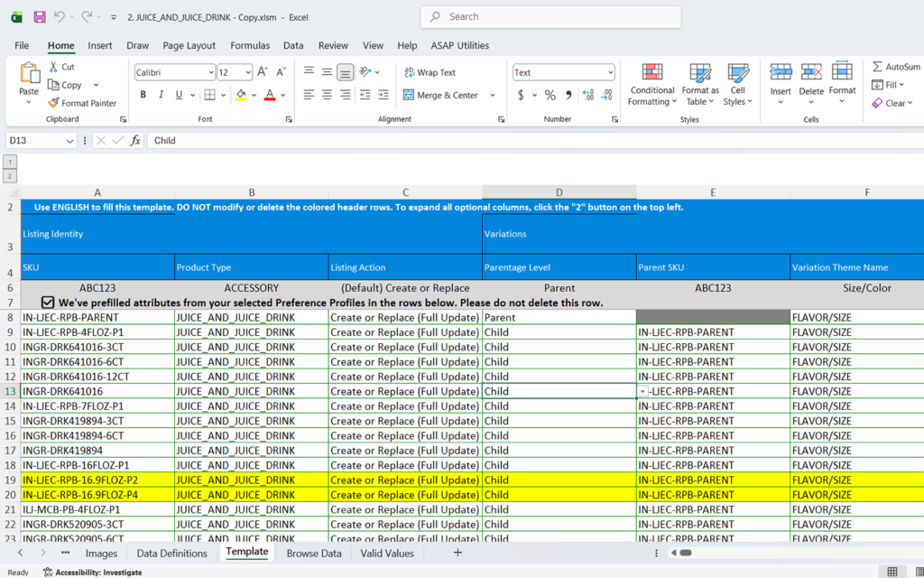Apply Bold formatting from the ribbon
This screenshot has height=578, width=924.
(143, 95)
